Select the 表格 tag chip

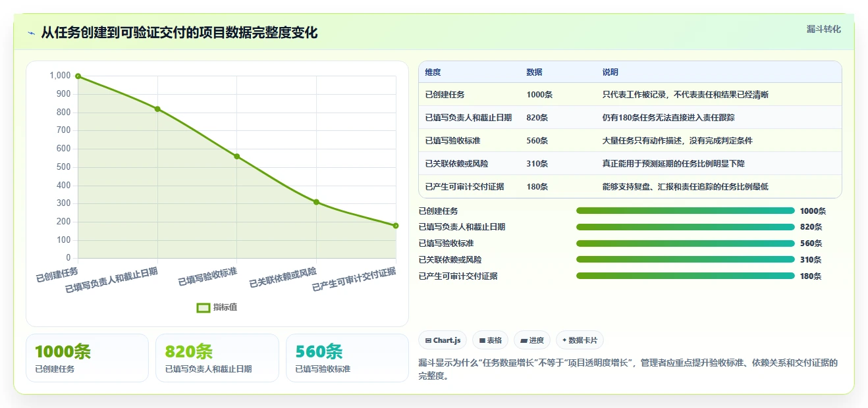tap(490, 340)
